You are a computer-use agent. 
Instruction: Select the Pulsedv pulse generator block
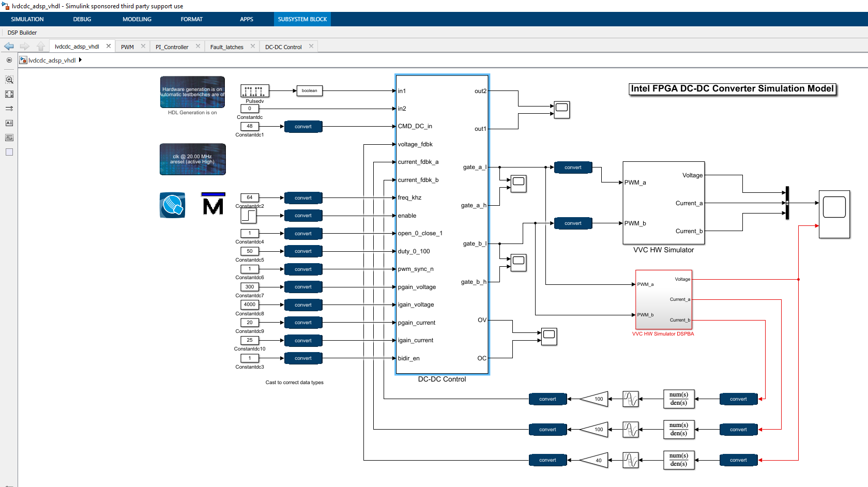pos(254,91)
